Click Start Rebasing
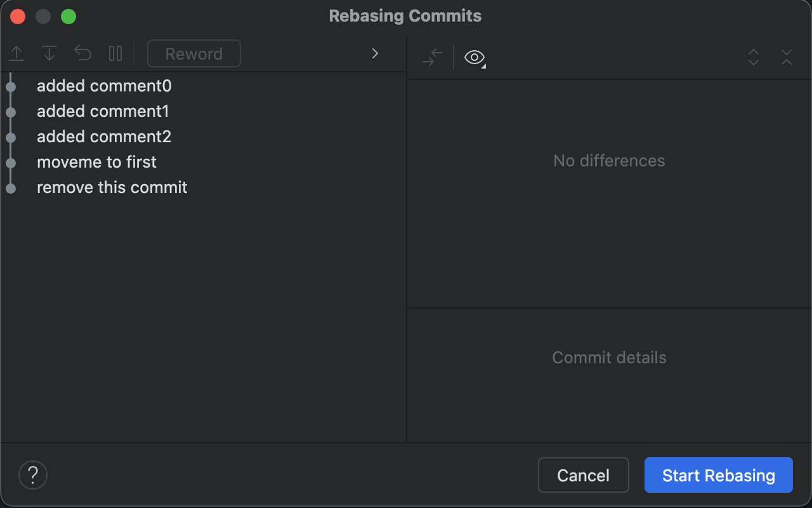 (718, 475)
